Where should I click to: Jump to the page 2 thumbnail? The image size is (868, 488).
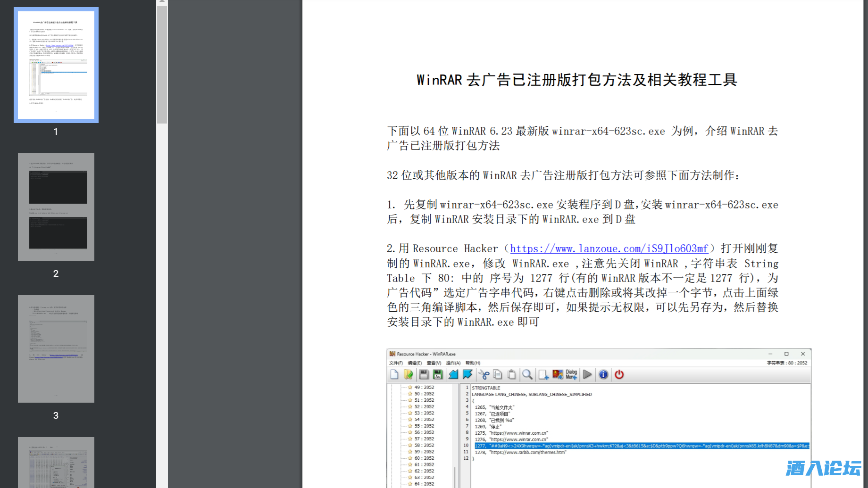56,207
